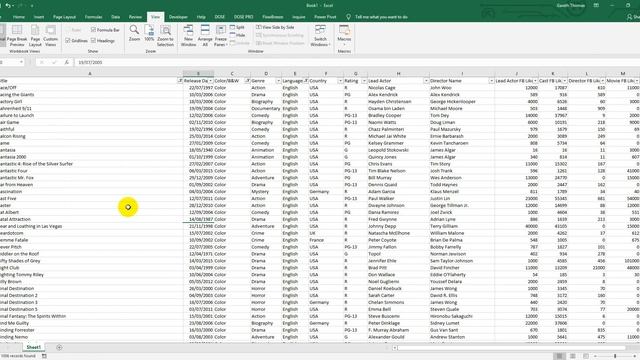Click the zoom slider in status bar

point(615,356)
